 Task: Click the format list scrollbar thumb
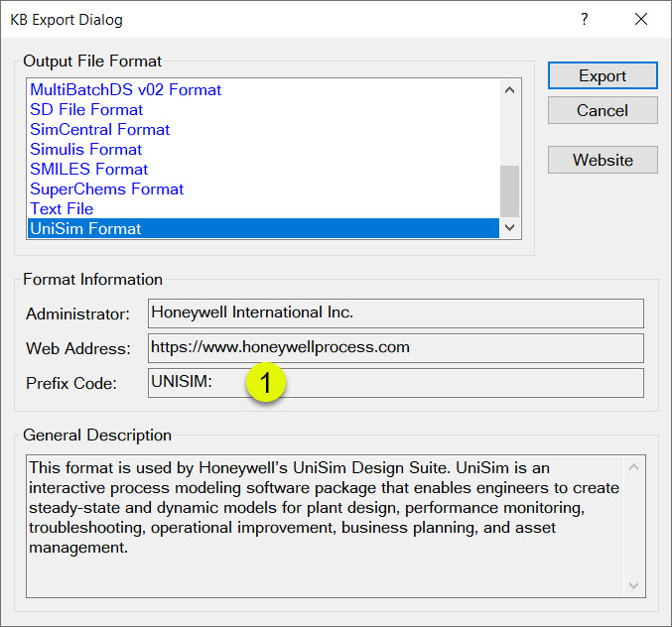pyautogui.click(x=509, y=189)
